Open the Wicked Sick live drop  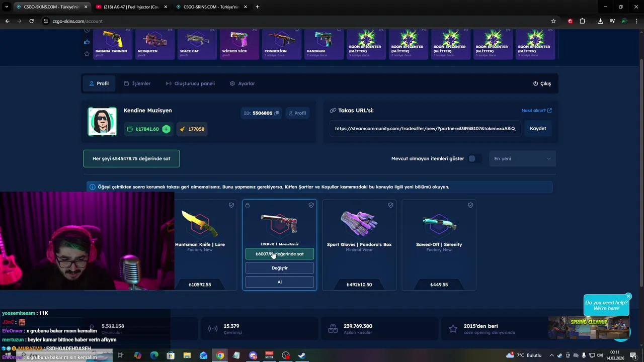click(239, 44)
